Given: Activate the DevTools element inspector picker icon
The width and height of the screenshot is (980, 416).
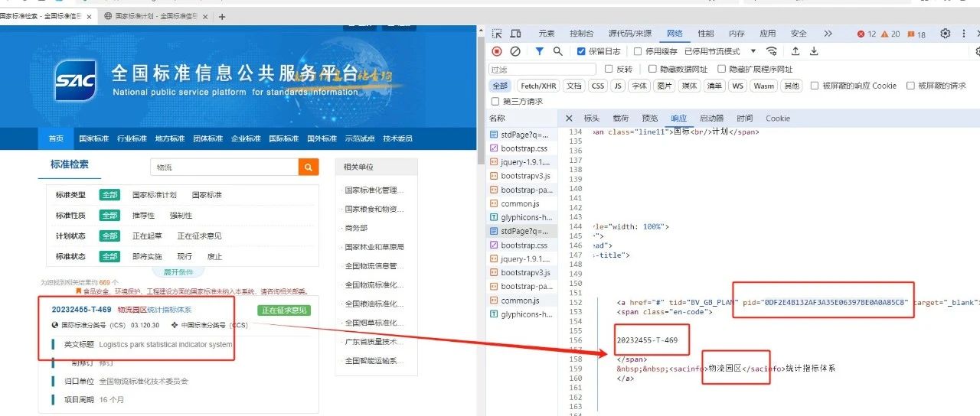Looking at the screenshot, I should click(x=497, y=34).
